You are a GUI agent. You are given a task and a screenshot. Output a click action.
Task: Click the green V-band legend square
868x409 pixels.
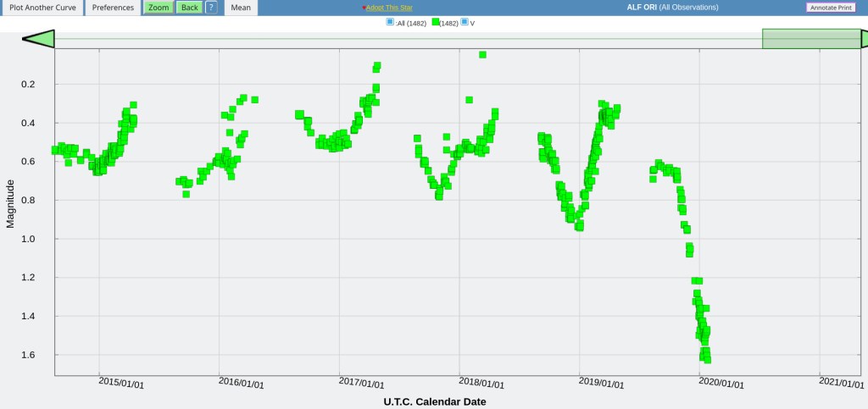pyautogui.click(x=436, y=22)
